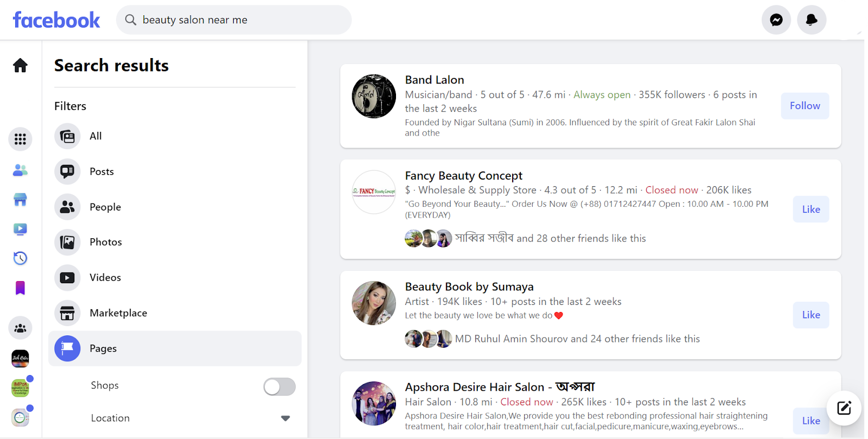
Task: Select the Marketplace filter label
Action: (118, 313)
